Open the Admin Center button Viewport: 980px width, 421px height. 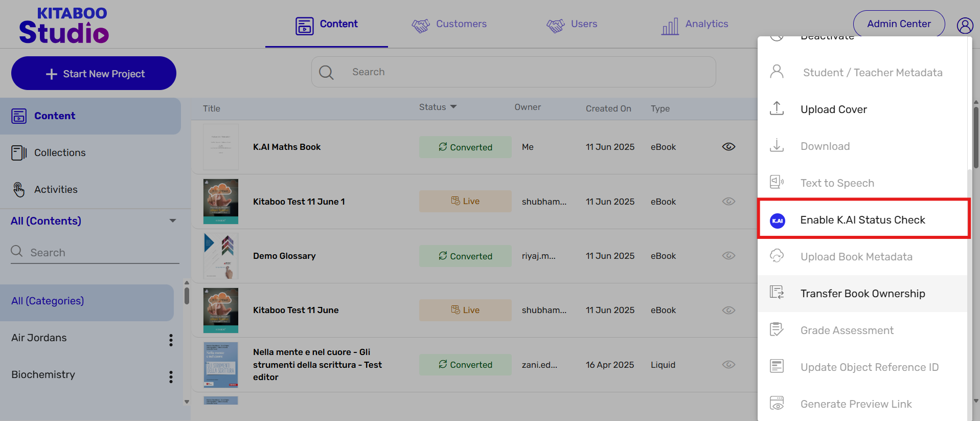pos(899,24)
